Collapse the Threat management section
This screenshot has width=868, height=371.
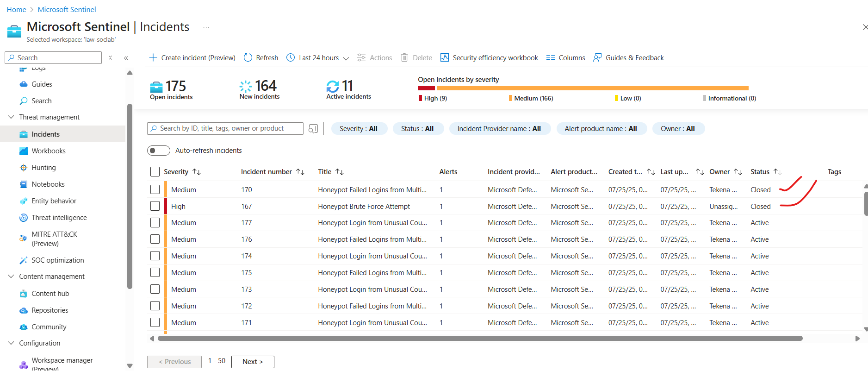(x=11, y=117)
